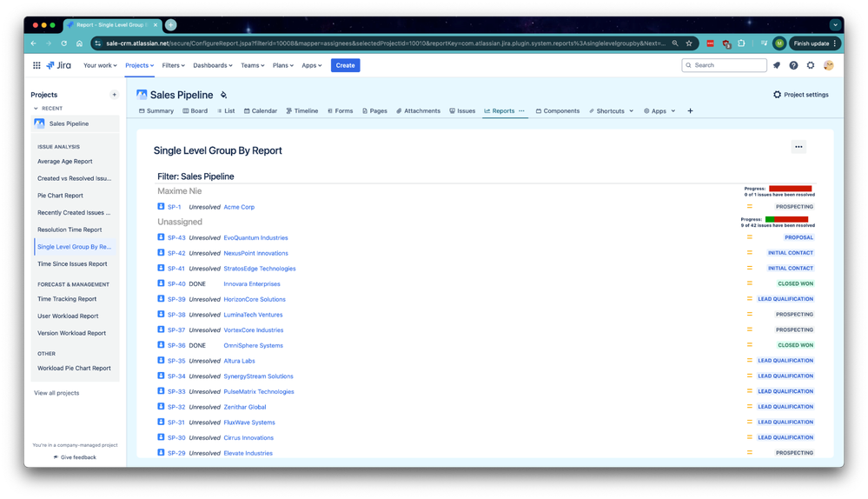This screenshot has width=868, height=499.
Task: Click the Jira Search field
Action: [x=724, y=65]
